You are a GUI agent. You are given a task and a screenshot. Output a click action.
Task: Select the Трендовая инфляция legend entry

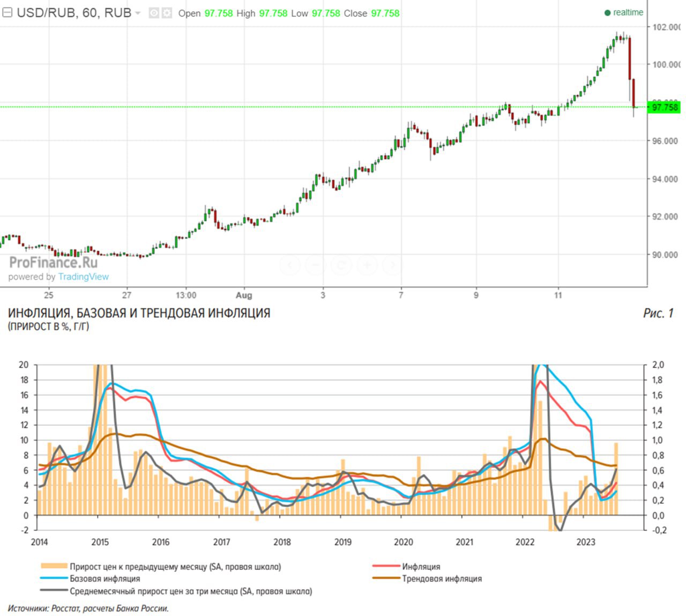[442, 578]
